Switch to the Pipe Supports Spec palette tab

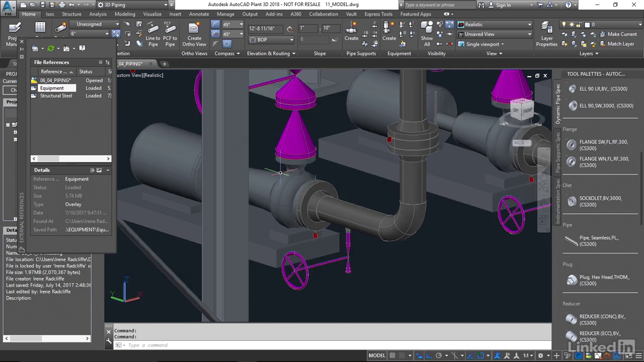(x=558, y=152)
